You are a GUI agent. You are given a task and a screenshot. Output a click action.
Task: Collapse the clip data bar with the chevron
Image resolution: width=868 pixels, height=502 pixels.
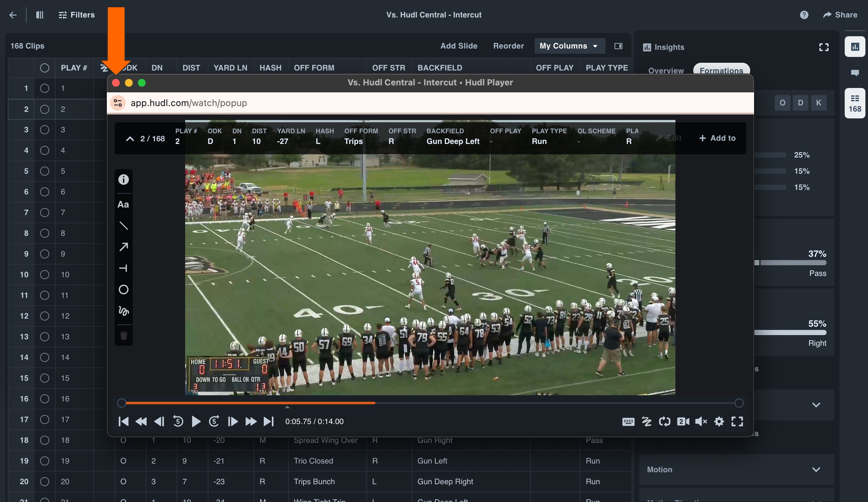click(130, 139)
